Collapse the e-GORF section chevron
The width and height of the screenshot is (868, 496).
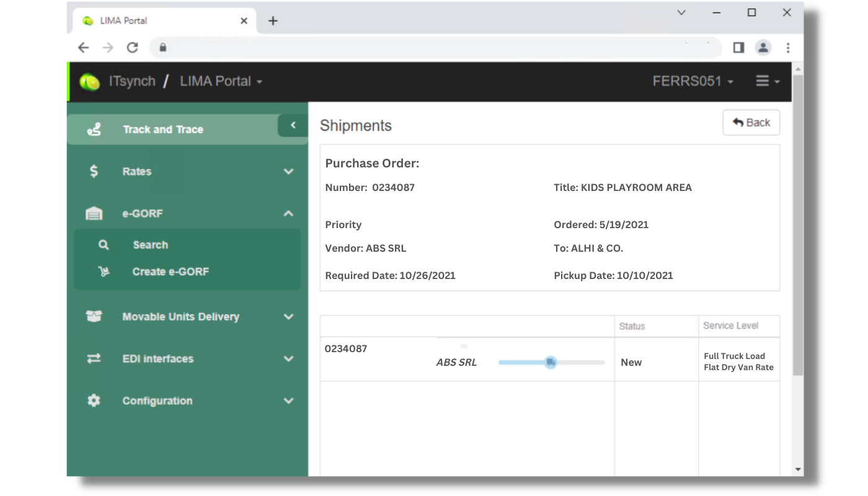coord(288,213)
